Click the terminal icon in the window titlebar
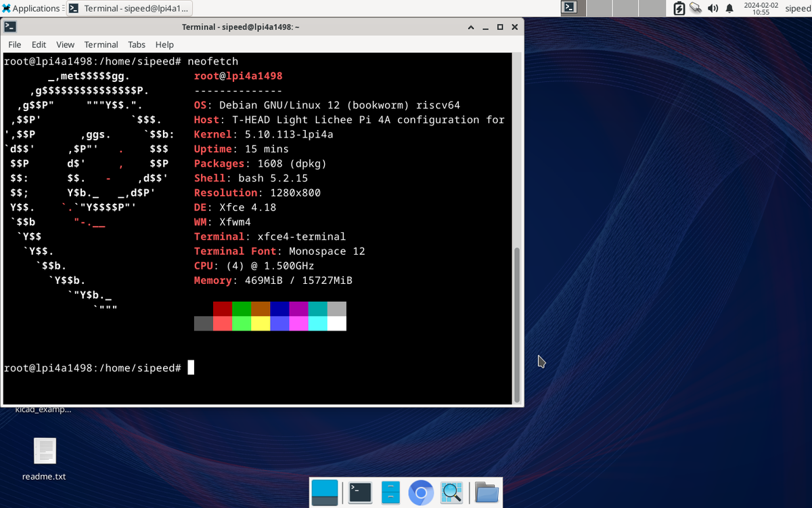The width and height of the screenshot is (812, 508). 9,27
